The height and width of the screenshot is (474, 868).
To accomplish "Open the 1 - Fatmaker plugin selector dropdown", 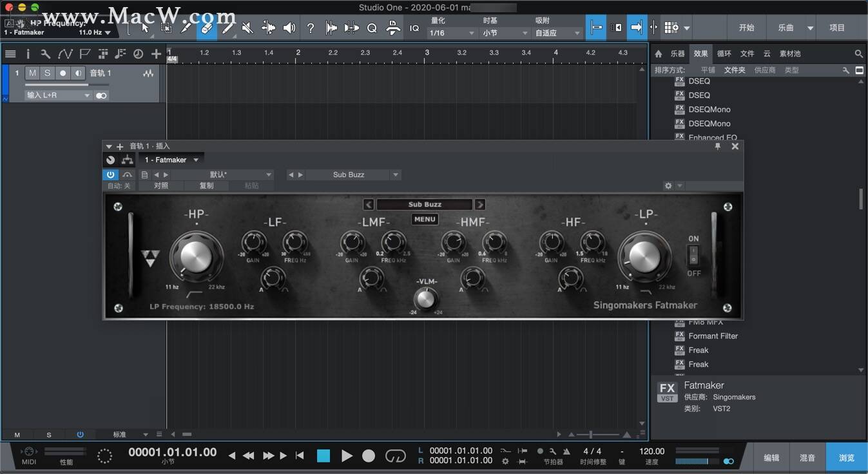I will [x=171, y=160].
